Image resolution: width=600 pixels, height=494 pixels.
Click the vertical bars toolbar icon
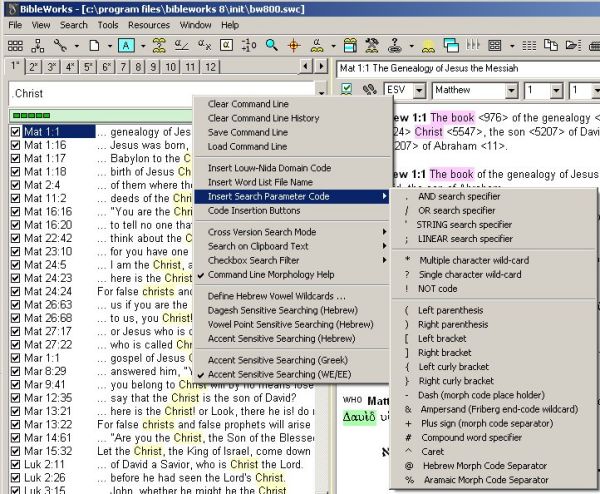(x=473, y=45)
